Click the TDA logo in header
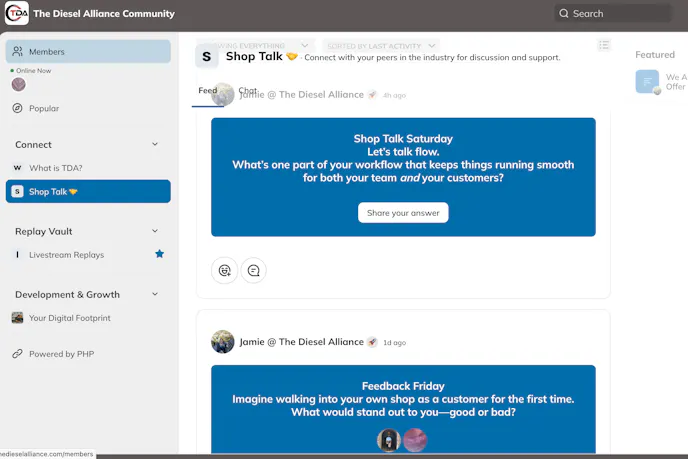The image size is (688, 459). coord(17,14)
